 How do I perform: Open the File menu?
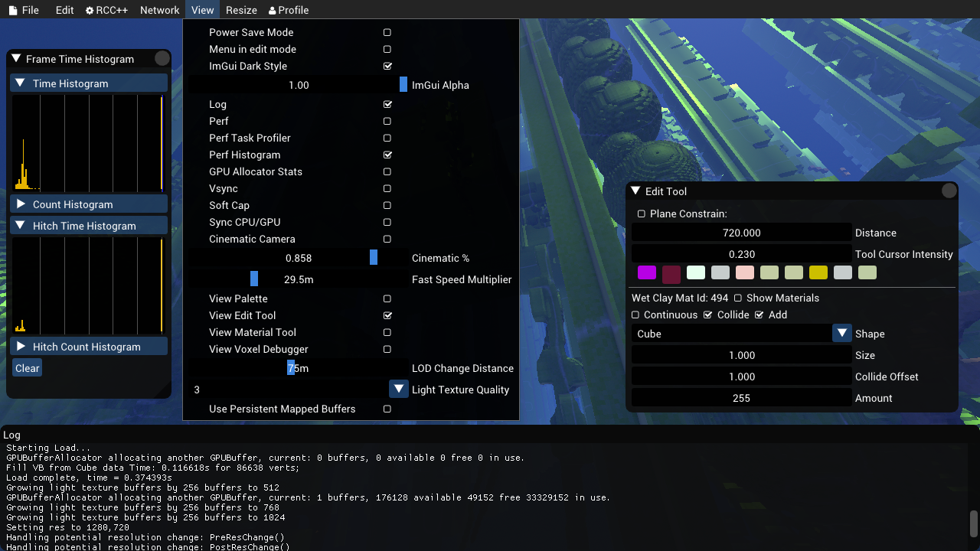click(23, 10)
